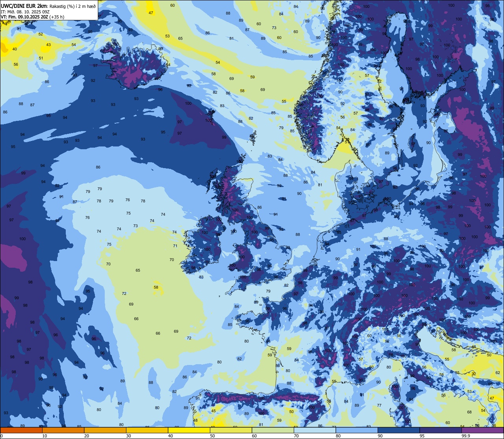Click the 45 humidity value over northern Spain
504x439 pixels.
pos(213,411)
